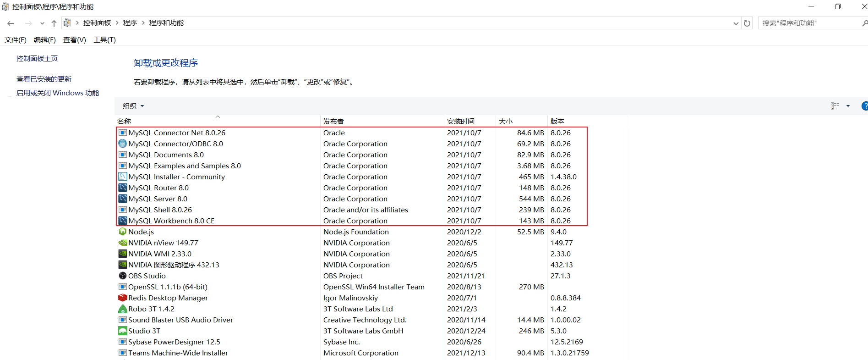
Task: Click the search magnifier icon
Action: tap(864, 23)
